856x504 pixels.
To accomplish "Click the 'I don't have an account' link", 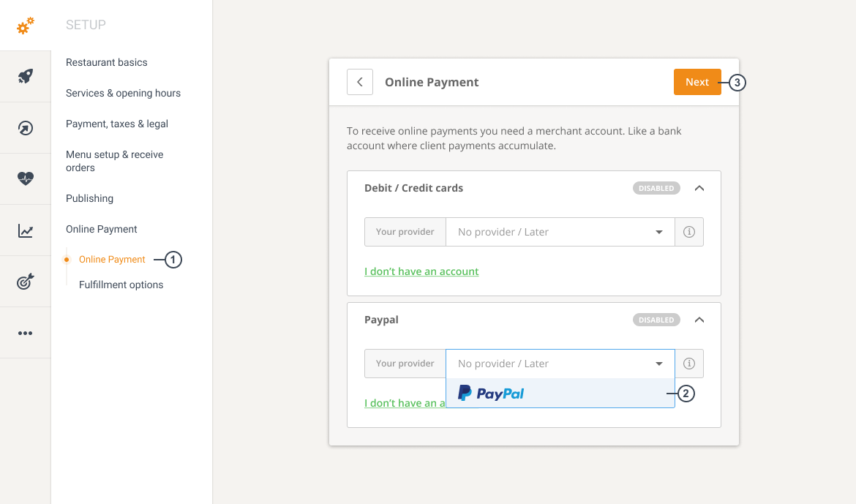I will click(x=421, y=271).
